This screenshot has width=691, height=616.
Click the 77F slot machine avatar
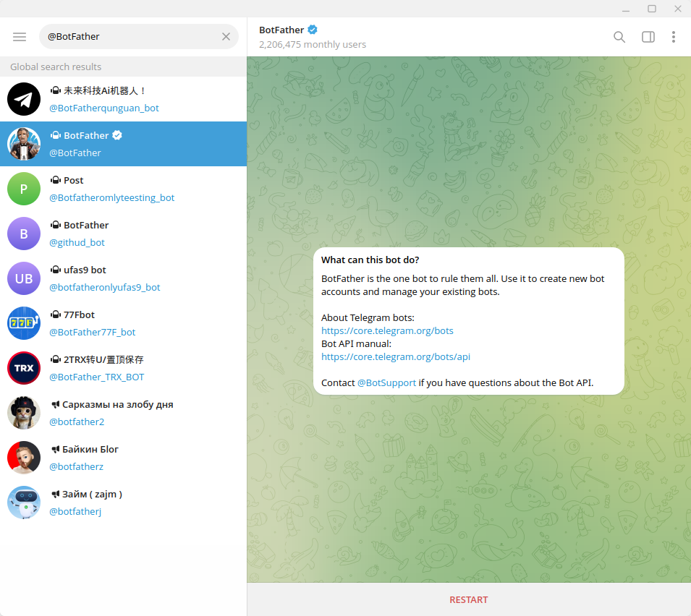24,324
